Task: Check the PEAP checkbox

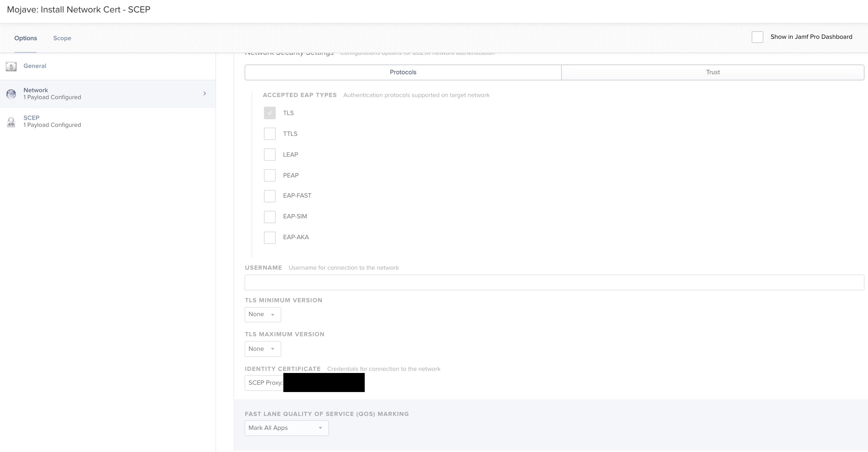Action: pyautogui.click(x=269, y=175)
